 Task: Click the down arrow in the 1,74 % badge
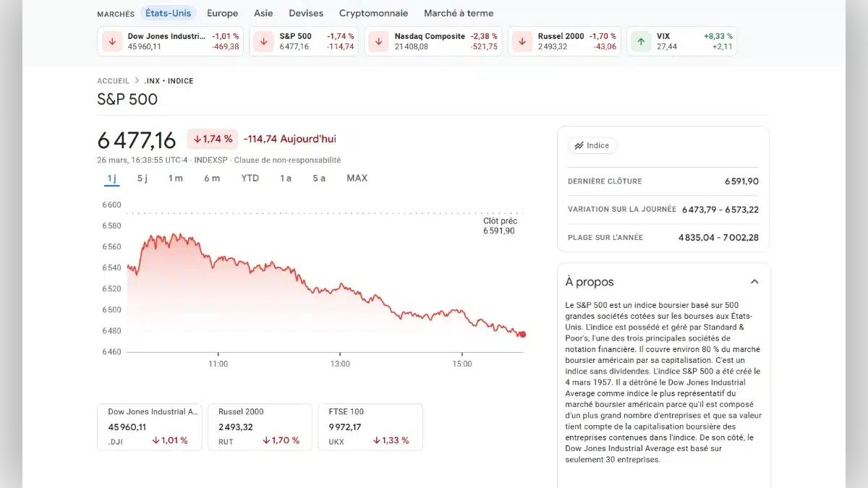[x=196, y=138]
